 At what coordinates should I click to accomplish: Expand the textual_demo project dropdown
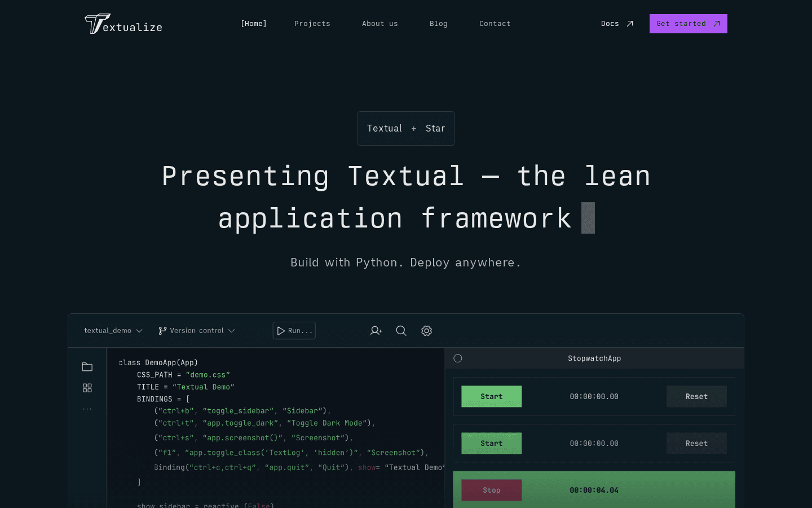point(113,330)
